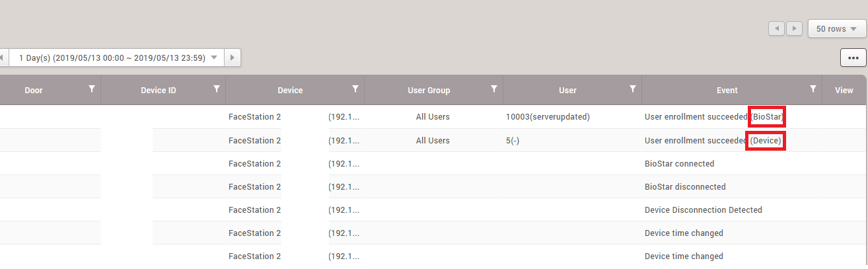This screenshot has height=269, width=868.
Task: Go to next page arrow
Action: (x=795, y=29)
